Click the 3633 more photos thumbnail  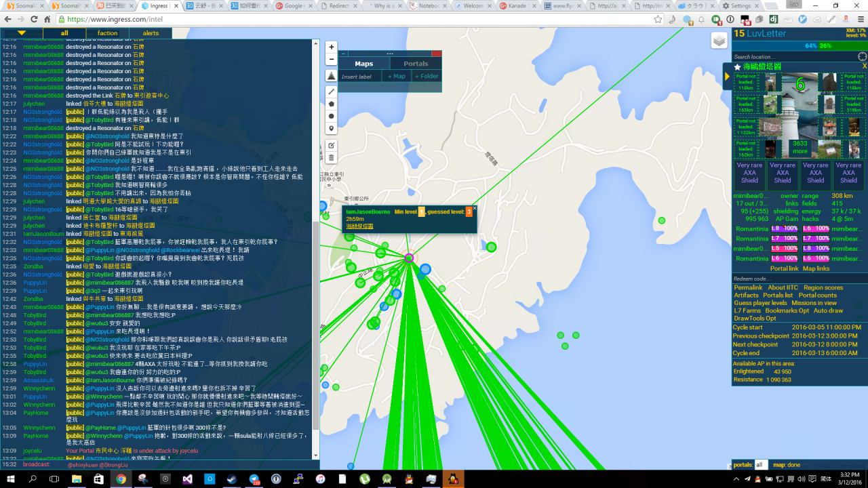tap(800, 148)
